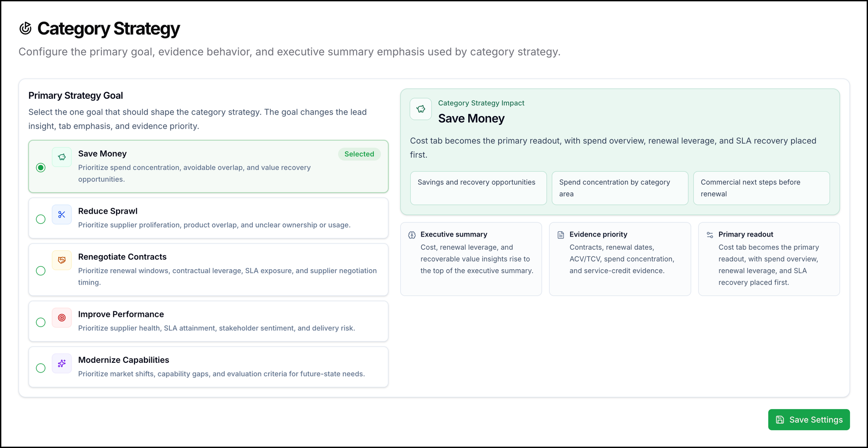Click the Renegotiate Contracts option title
The image size is (868, 448).
click(122, 257)
